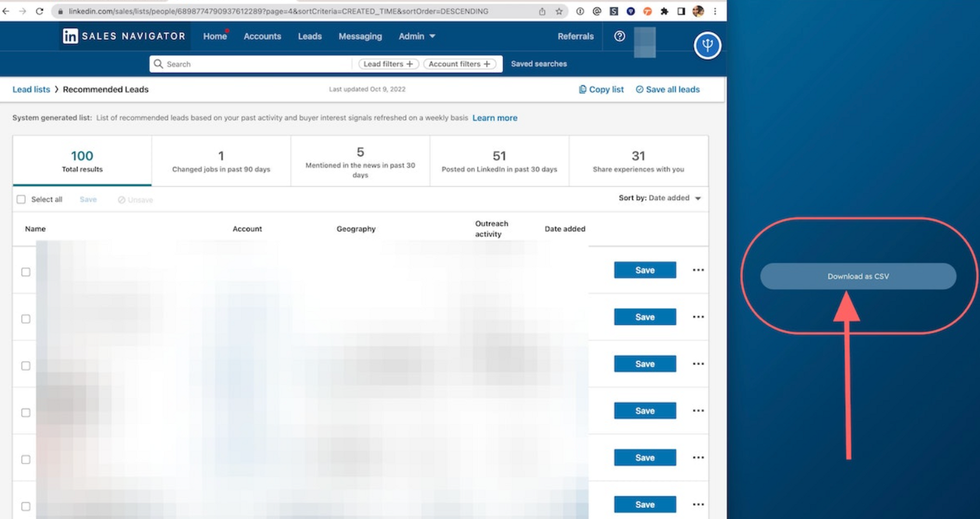Click the browser address bar URL
The height and width of the screenshot is (519, 980).
point(278,11)
